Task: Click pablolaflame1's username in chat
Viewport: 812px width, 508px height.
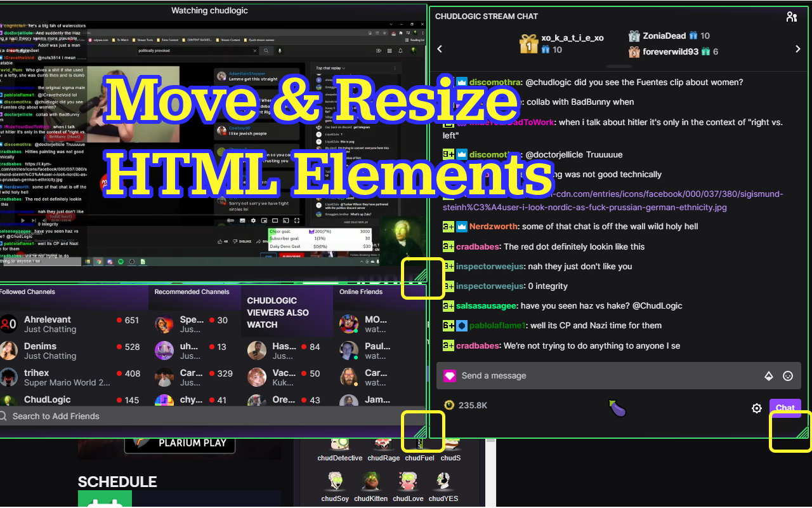Action: coord(497,325)
